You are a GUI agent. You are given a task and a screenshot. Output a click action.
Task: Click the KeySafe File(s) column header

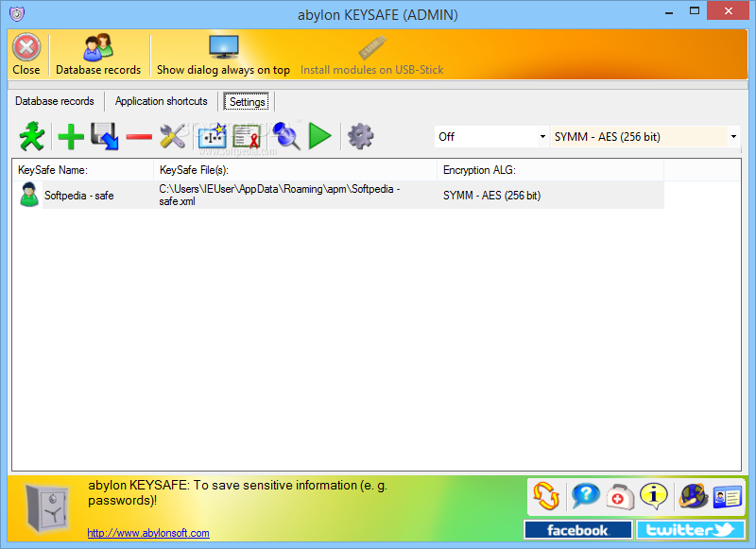tap(295, 170)
